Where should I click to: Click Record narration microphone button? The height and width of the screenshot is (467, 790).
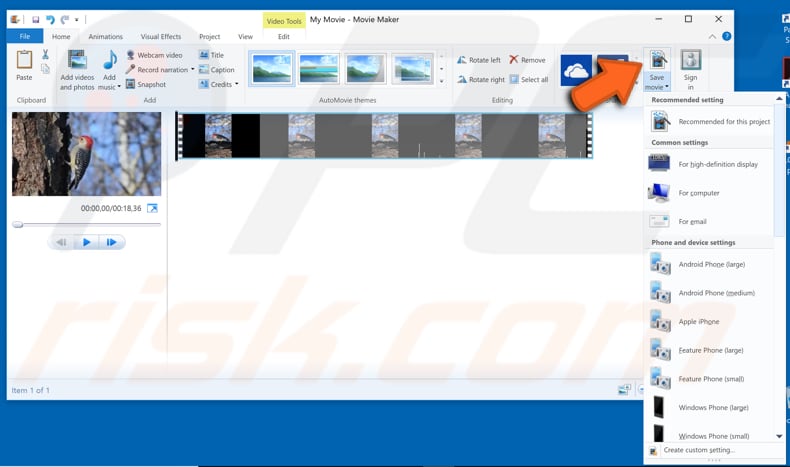point(156,70)
